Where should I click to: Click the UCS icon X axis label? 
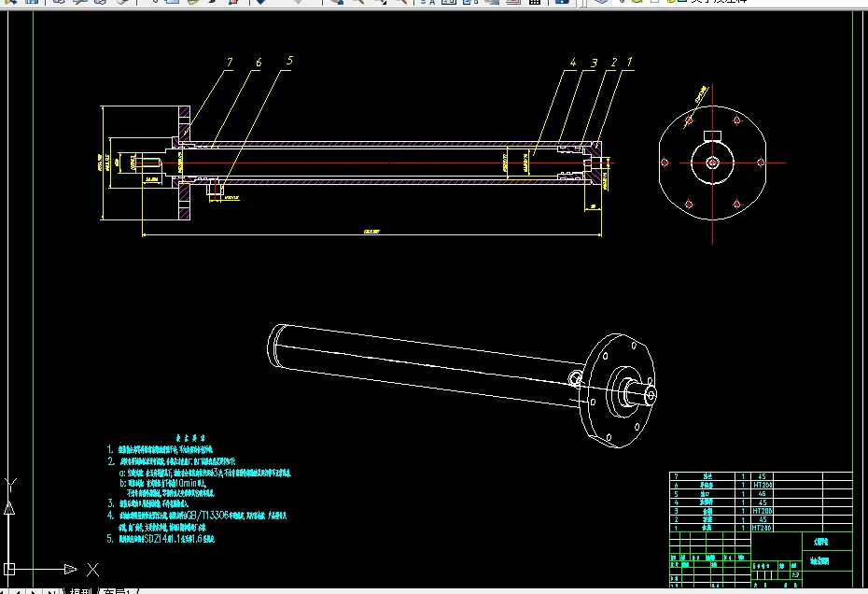click(x=93, y=569)
